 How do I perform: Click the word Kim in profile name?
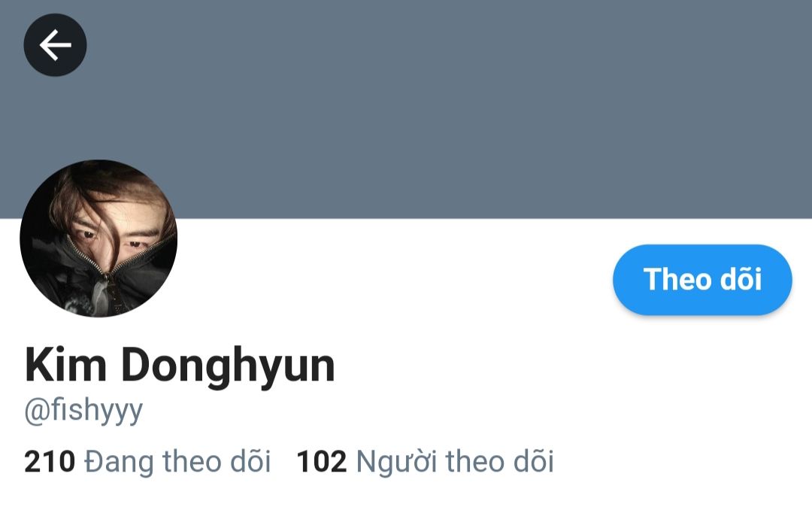(65, 365)
